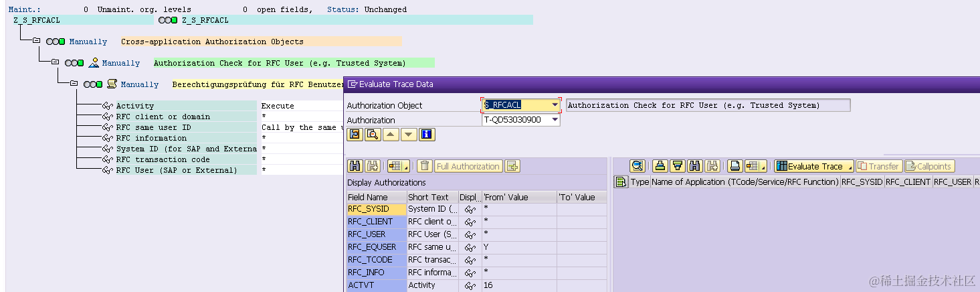The height and width of the screenshot is (292, 980).
Task: Click traffic light status of Cross-application Authorization Objects
Action: [56, 42]
